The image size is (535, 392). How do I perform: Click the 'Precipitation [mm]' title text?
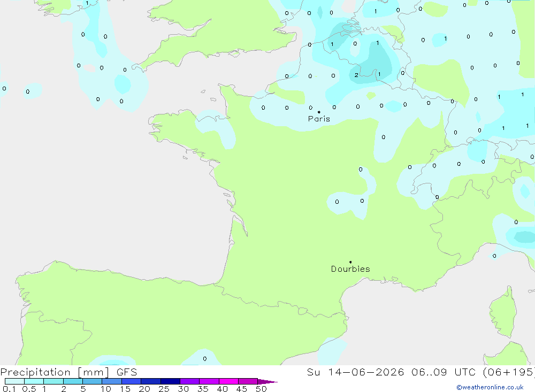pos(55,372)
